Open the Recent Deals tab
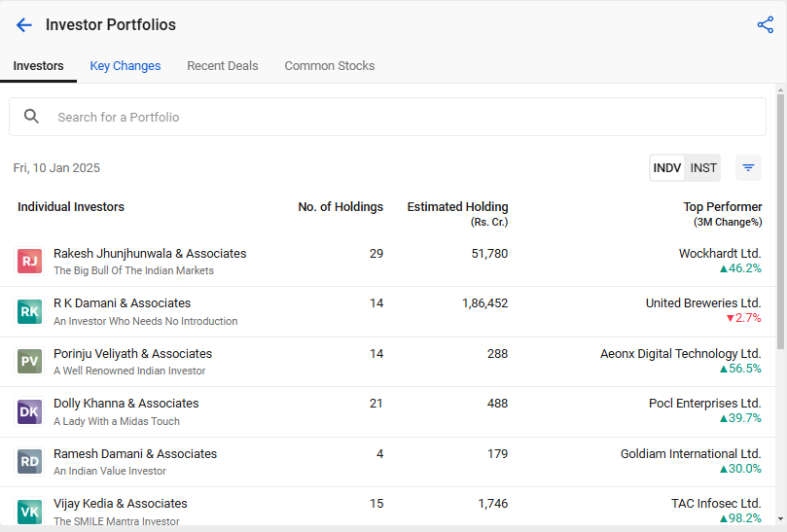 [x=223, y=66]
